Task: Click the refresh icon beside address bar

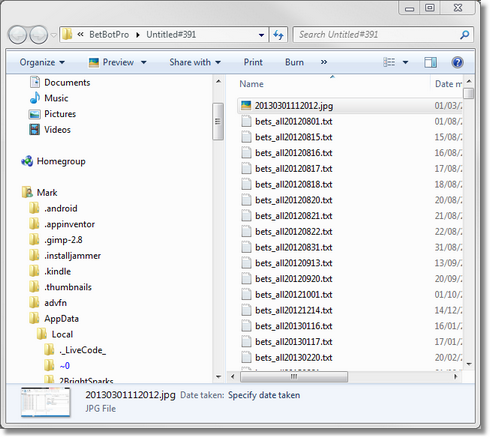Action: tap(278, 35)
